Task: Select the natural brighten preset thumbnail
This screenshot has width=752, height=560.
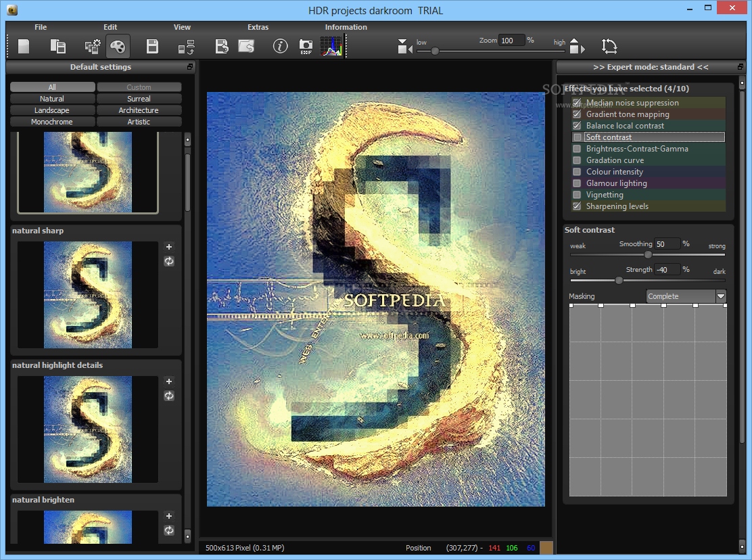Action: pos(88,528)
